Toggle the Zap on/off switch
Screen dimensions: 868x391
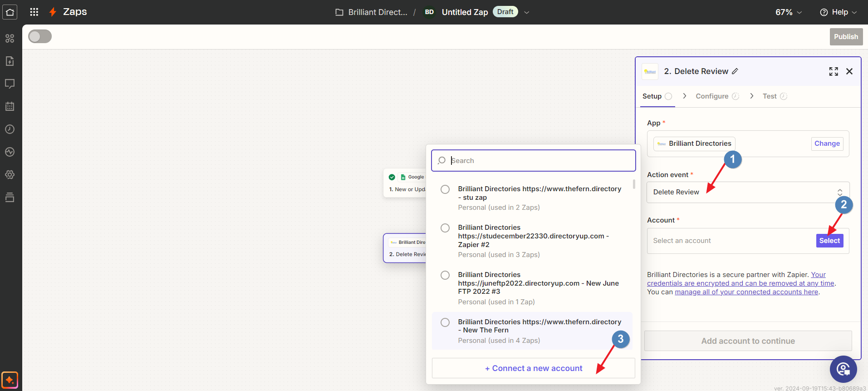pyautogui.click(x=40, y=36)
